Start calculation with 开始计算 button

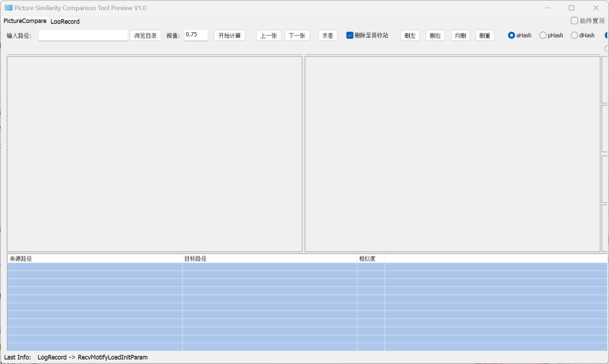pos(230,35)
